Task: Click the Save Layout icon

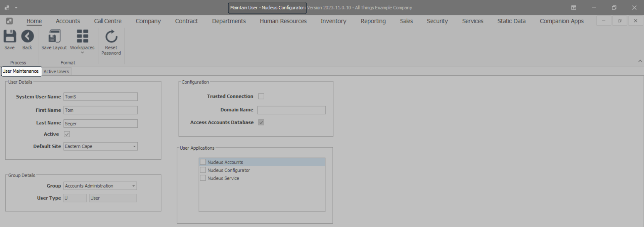Action: click(x=54, y=37)
